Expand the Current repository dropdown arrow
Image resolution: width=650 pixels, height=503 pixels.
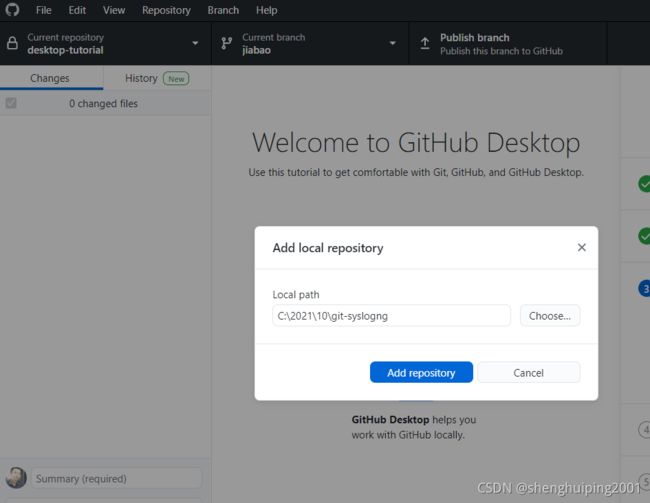click(x=195, y=43)
